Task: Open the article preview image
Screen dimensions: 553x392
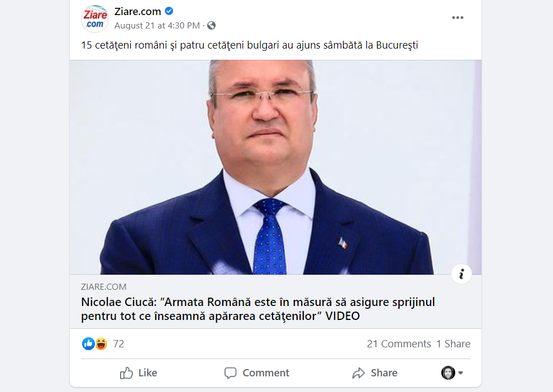Action: [x=275, y=167]
